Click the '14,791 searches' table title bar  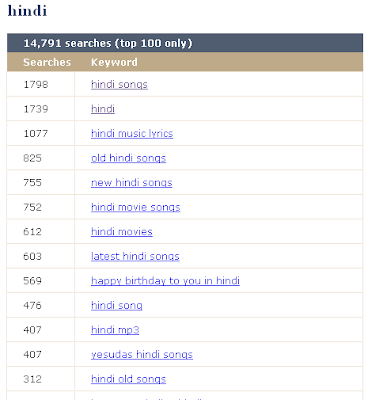coord(185,43)
